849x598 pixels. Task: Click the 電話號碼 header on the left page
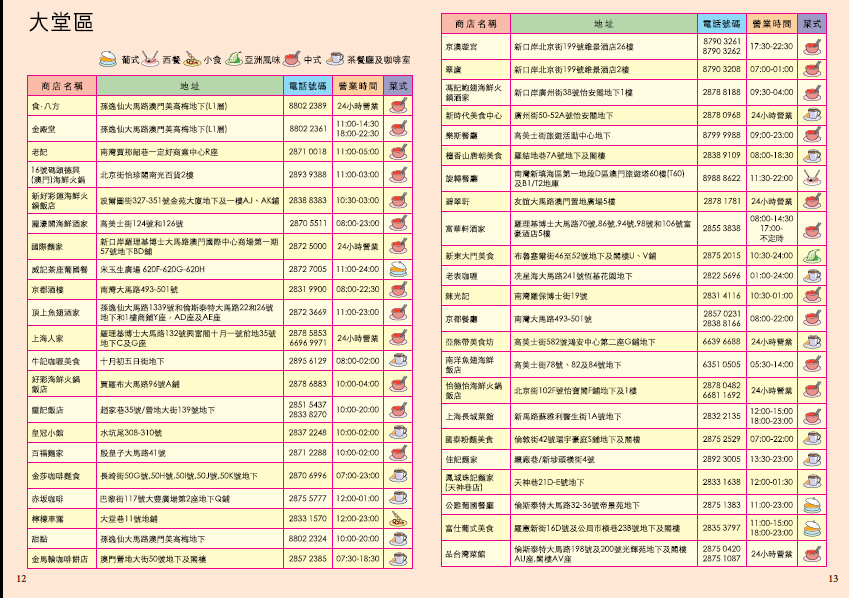[308, 86]
